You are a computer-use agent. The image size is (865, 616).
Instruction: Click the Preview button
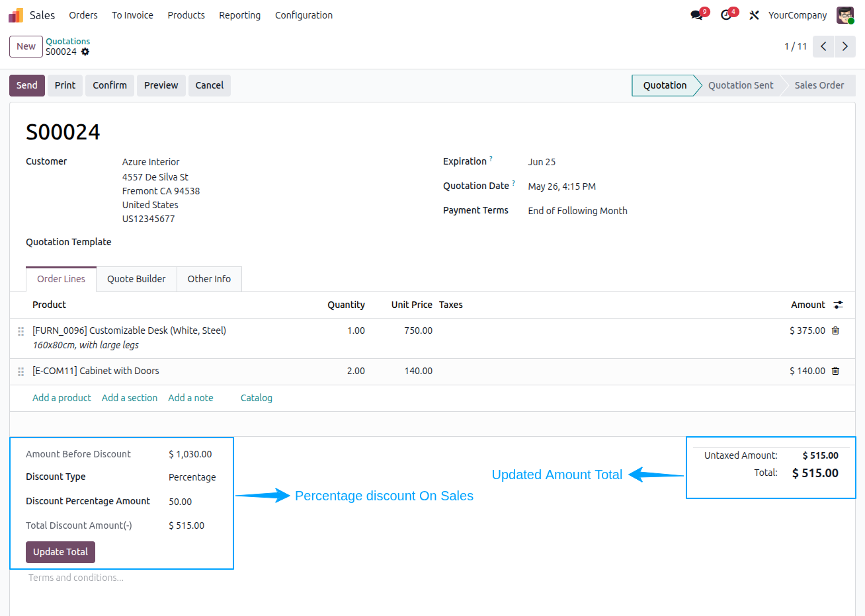point(161,85)
